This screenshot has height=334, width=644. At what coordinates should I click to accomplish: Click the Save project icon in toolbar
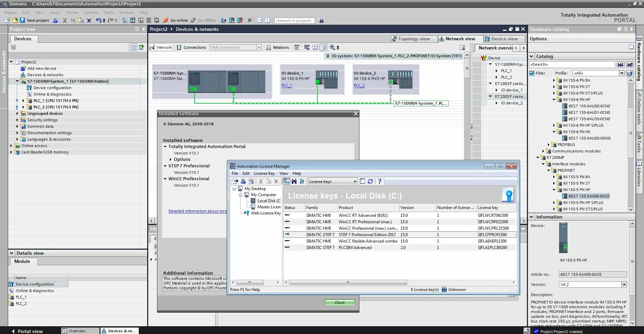[x=22, y=20]
